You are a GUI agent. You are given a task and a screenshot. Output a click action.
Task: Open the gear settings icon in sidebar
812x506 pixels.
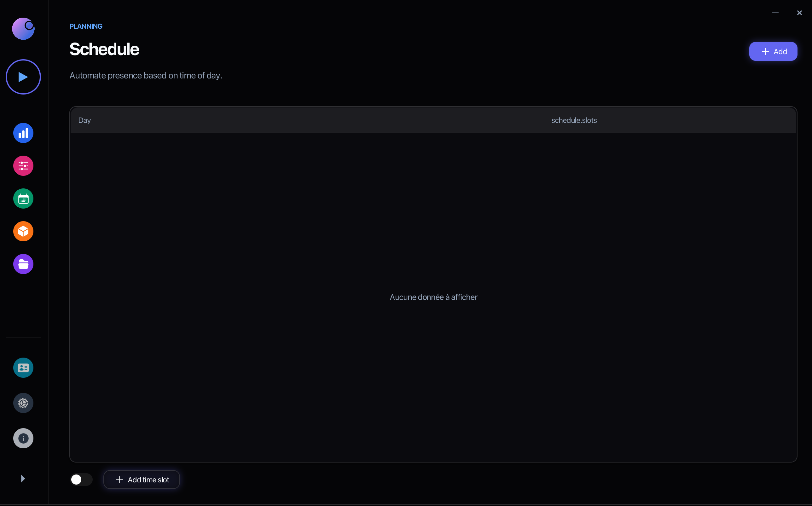click(x=23, y=403)
